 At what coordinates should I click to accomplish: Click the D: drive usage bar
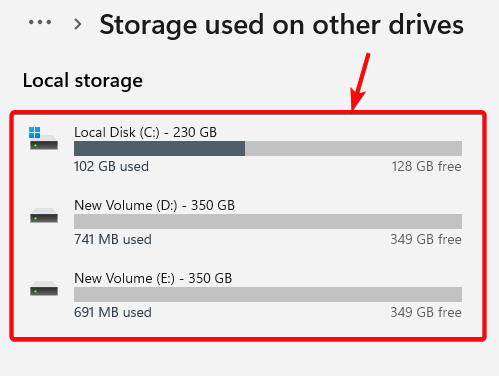click(x=268, y=221)
